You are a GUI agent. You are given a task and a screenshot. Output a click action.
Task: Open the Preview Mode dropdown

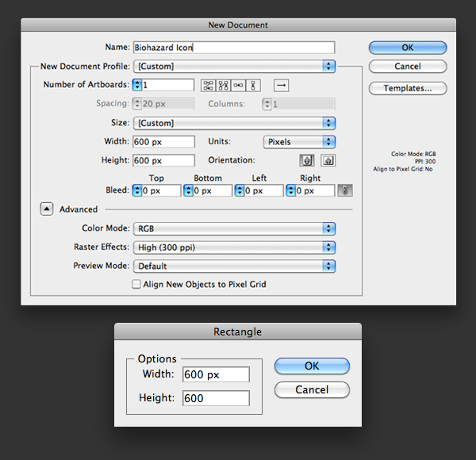point(234,266)
